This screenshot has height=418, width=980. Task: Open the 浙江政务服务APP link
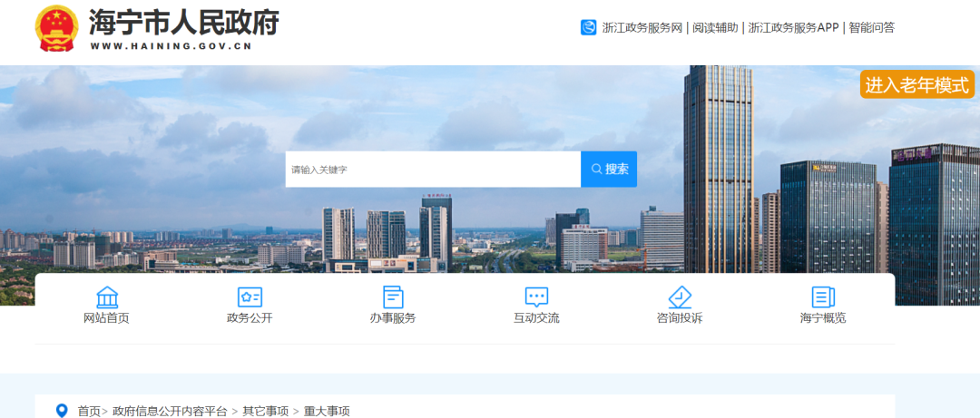792,27
